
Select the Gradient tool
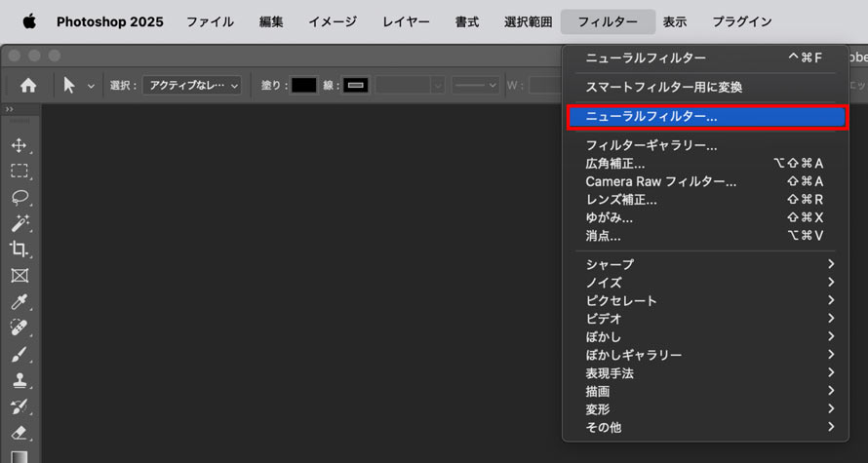point(20,457)
